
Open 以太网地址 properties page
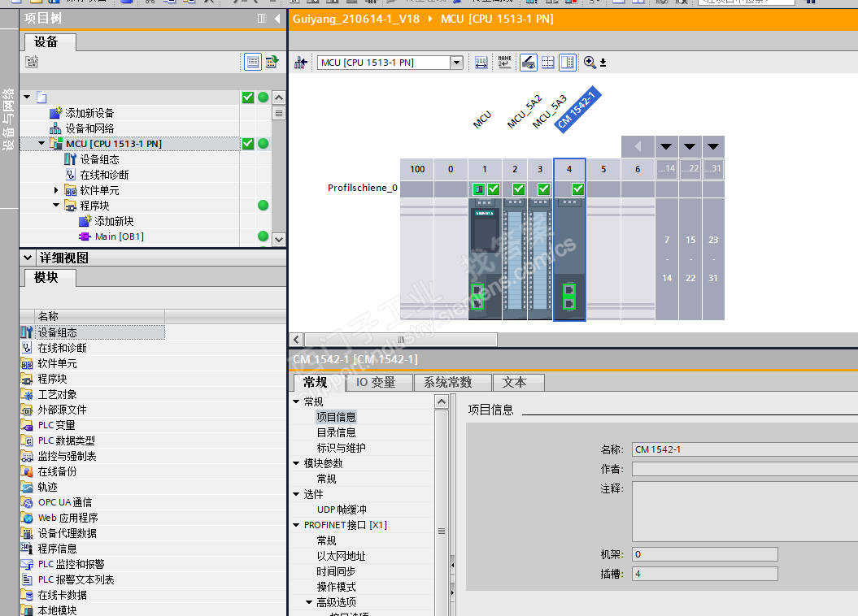[341, 557]
